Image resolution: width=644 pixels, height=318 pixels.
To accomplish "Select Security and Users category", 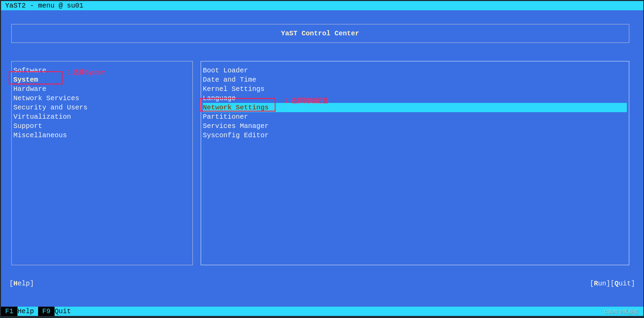I will [50, 107].
